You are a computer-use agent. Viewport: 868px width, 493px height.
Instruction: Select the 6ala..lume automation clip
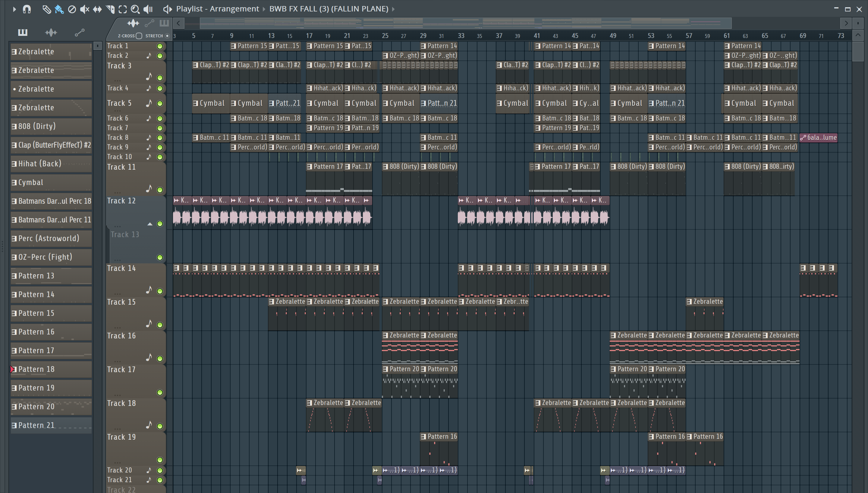818,137
